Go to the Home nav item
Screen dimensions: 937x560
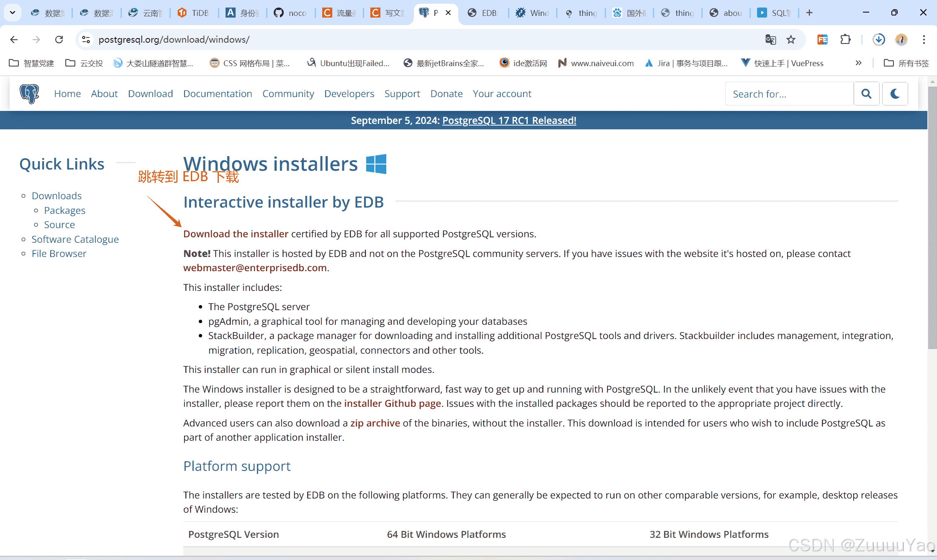(x=67, y=93)
